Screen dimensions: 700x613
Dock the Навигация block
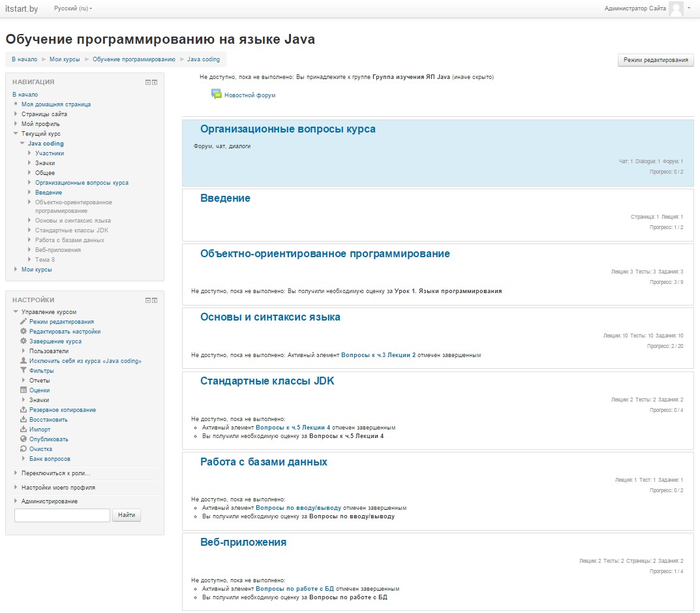coord(155,82)
